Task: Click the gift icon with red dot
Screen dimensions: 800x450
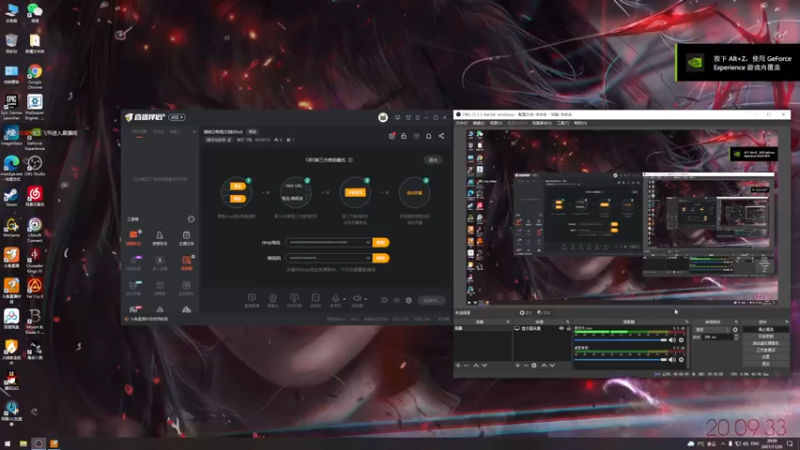Action: click(x=392, y=136)
